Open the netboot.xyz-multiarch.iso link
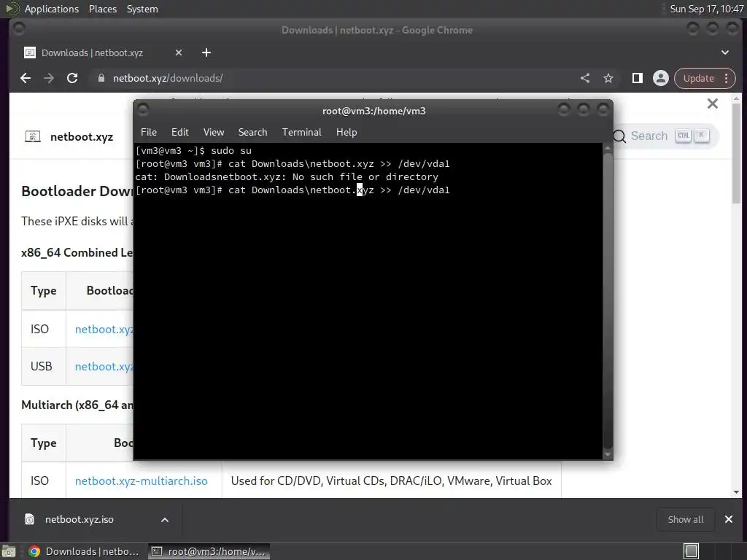 (141, 481)
